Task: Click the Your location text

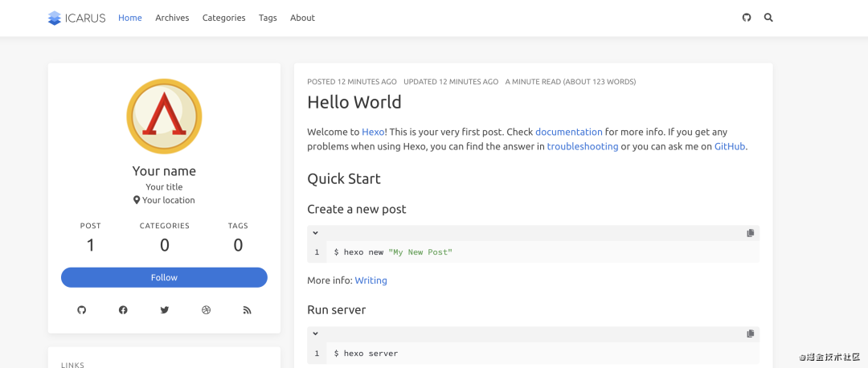Action: pyautogui.click(x=169, y=200)
